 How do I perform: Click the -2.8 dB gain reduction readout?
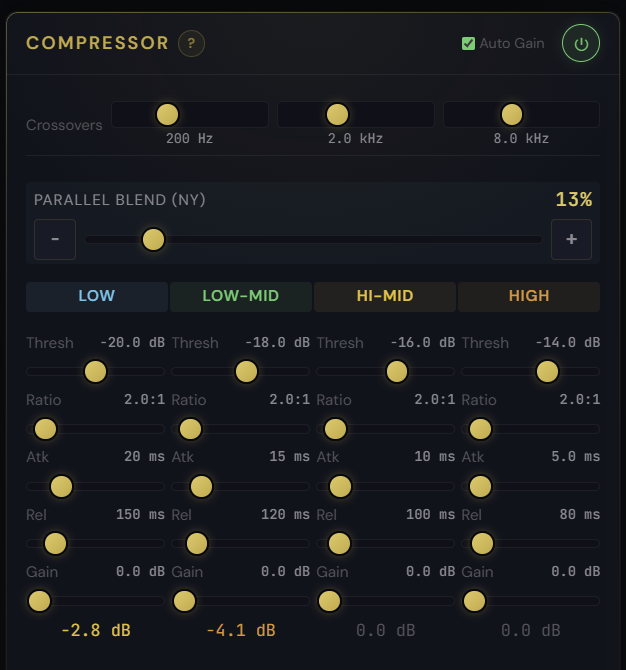coord(96,630)
